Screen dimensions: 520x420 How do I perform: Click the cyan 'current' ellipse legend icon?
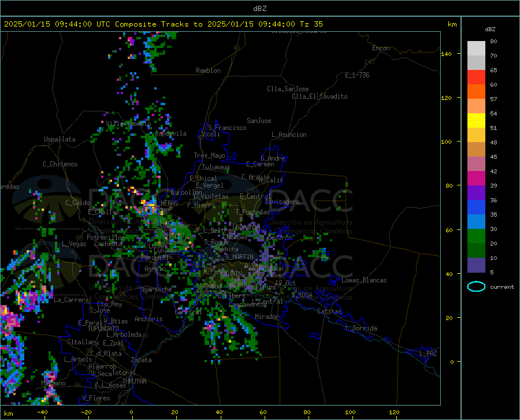point(476,287)
